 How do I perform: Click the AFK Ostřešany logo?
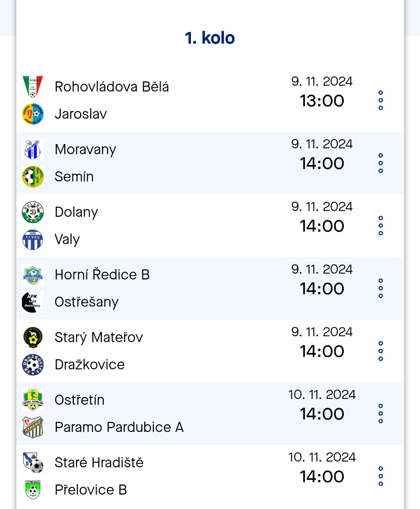[x=33, y=302]
